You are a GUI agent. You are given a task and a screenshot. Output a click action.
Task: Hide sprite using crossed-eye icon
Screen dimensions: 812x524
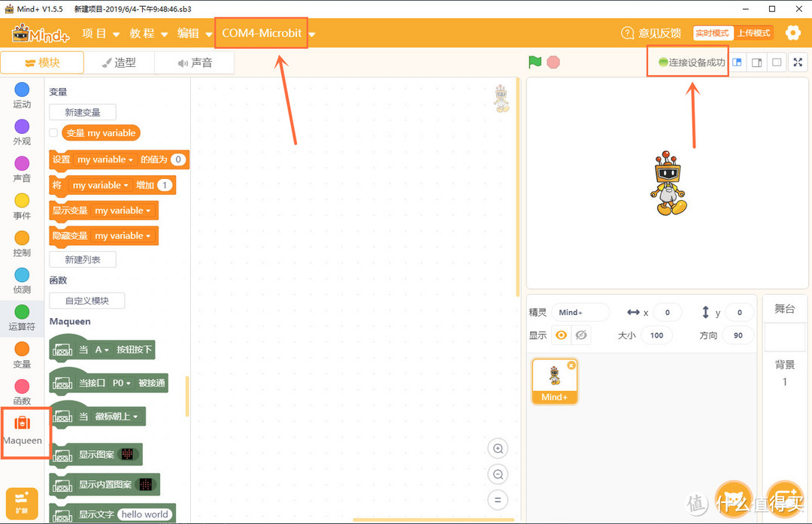[x=581, y=335]
